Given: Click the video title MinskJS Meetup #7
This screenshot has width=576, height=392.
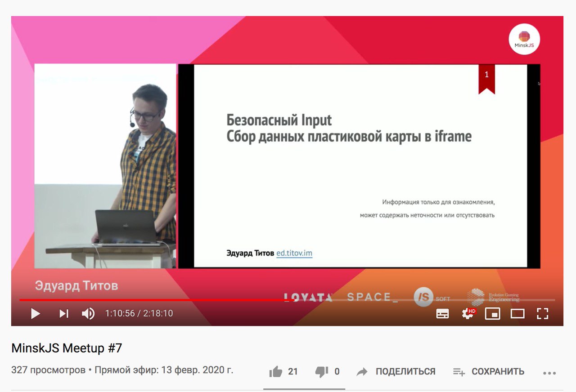Looking at the screenshot, I should point(67,348).
